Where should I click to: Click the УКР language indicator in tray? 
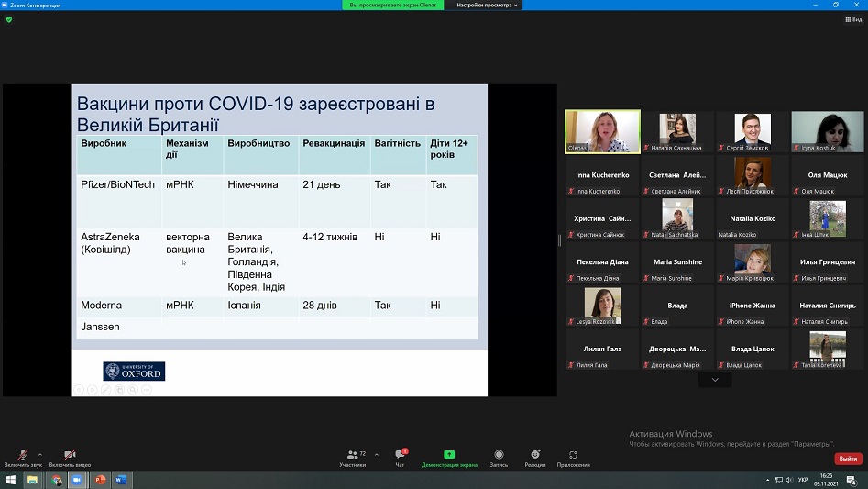804,480
